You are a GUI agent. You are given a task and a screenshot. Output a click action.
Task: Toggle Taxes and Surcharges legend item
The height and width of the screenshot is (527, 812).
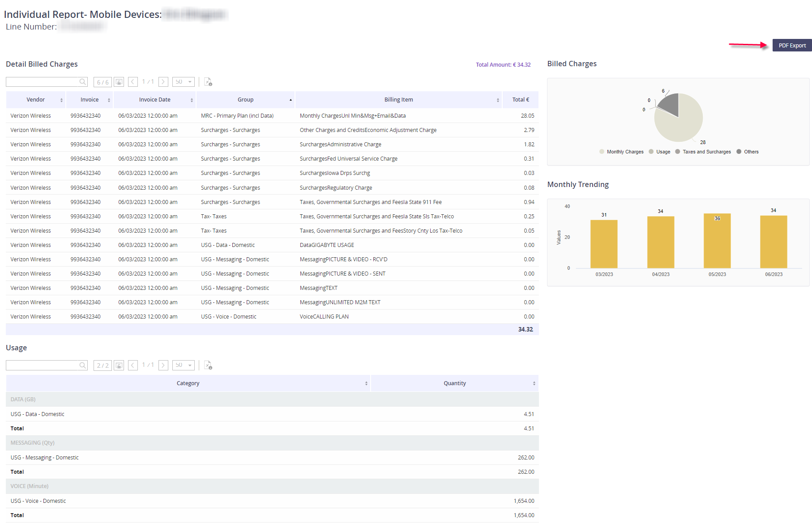[703, 152]
